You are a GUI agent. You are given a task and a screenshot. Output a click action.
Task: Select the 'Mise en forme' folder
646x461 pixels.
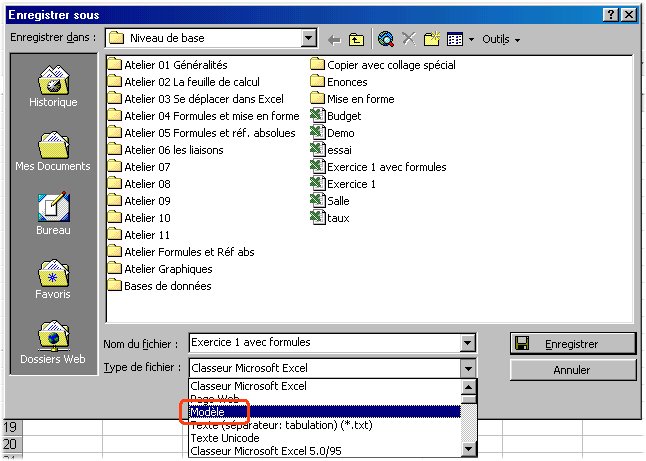point(352,99)
